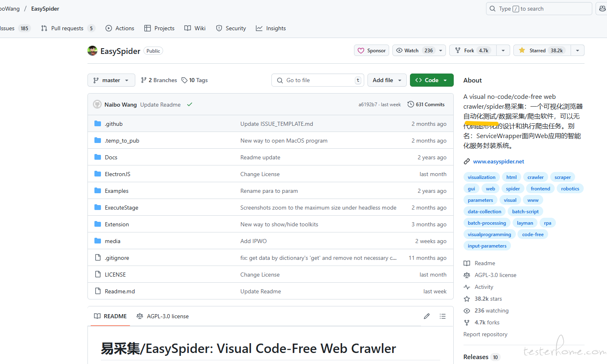The height and width of the screenshot is (364, 607).
Task: Click the pulse icon next to Activity
Action: pos(467,287)
